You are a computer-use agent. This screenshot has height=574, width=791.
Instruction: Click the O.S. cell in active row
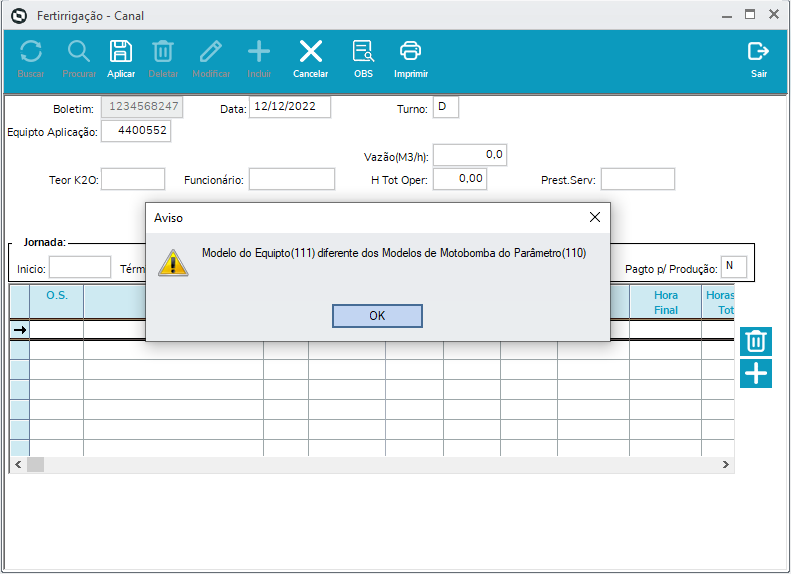[x=56, y=330]
